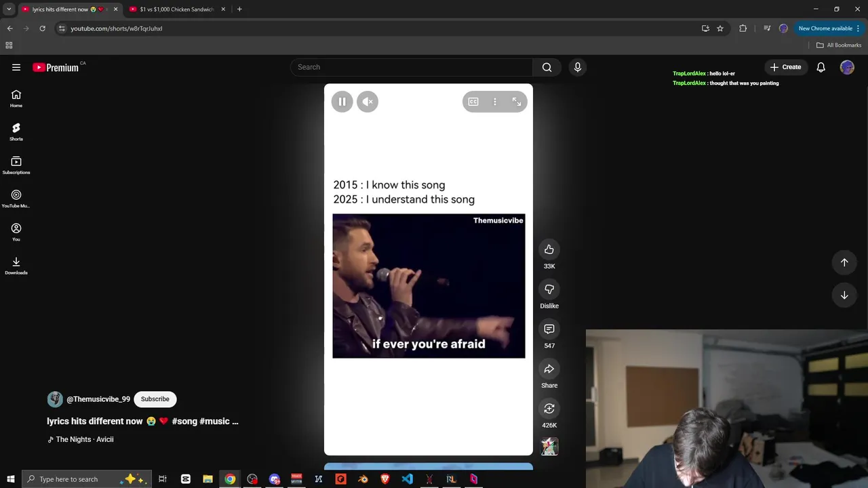This screenshot has width=868, height=488.
Task: Share this Short using the arrow icon
Action: [x=549, y=369]
